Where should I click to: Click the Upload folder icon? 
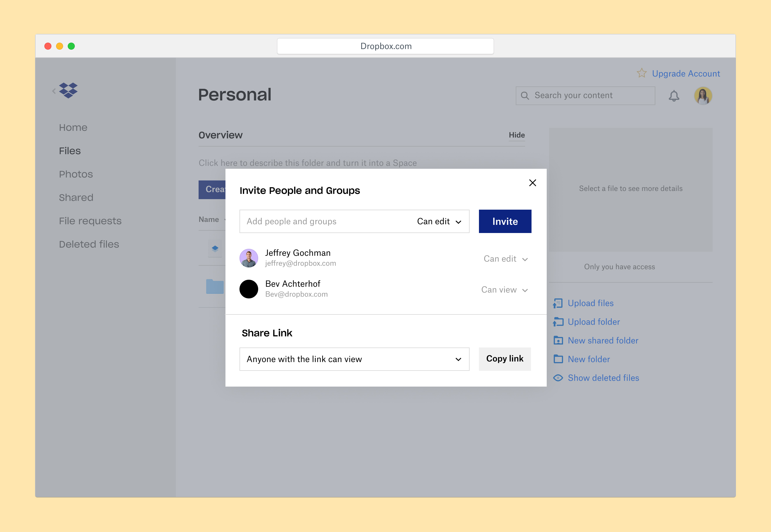click(x=558, y=322)
